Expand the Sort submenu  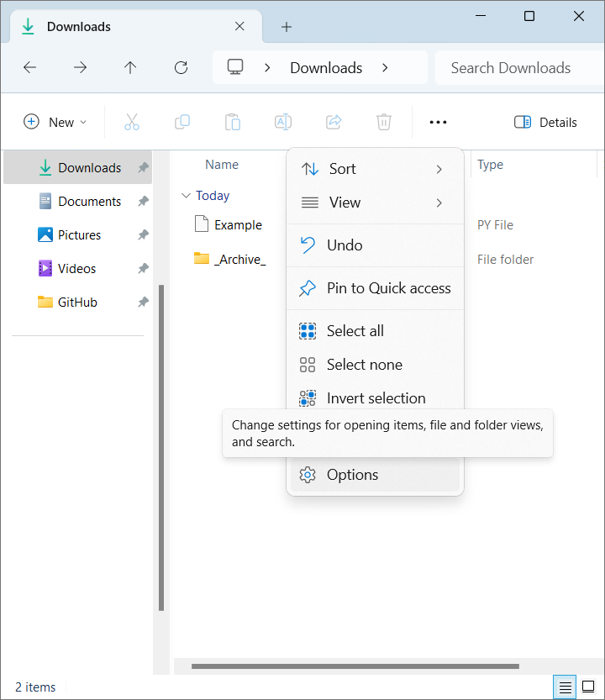click(374, 169)
